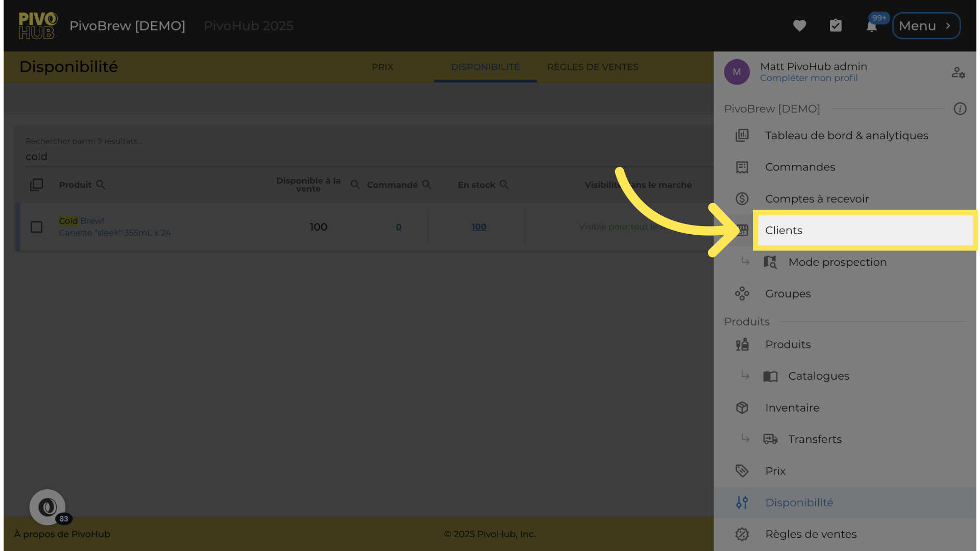This screenshot has height=551, width=980.
Task: Click the En stock column search icon
Action: (x=504, y=185)
